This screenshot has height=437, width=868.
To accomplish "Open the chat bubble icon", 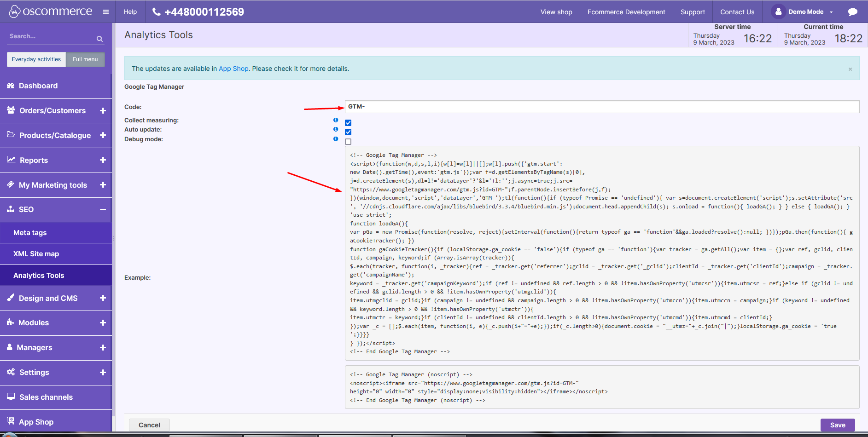I will click(x=853, y=12).
